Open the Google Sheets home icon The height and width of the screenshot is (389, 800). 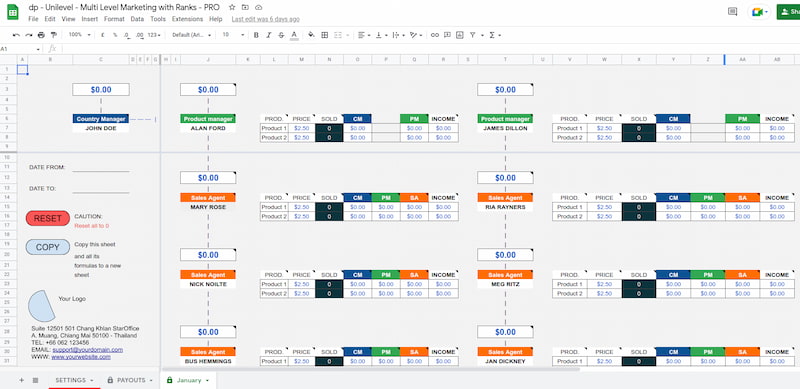pos(13,12)
